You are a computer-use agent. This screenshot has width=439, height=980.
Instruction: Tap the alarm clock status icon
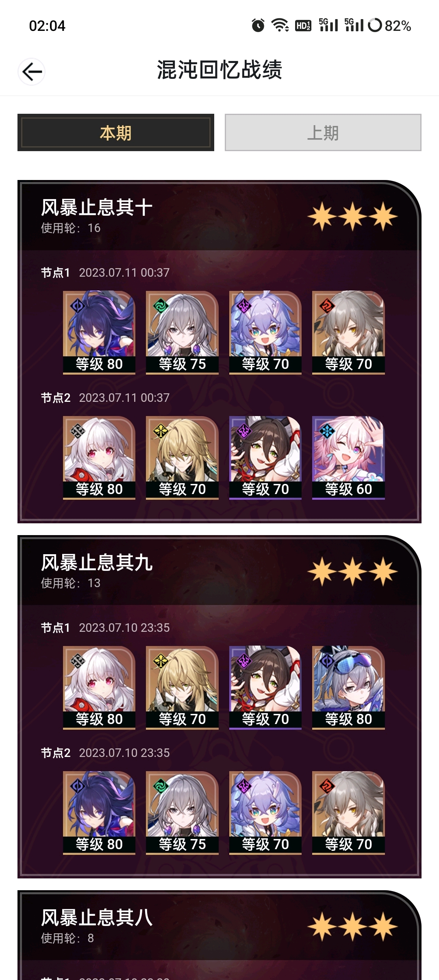(258, 26)
